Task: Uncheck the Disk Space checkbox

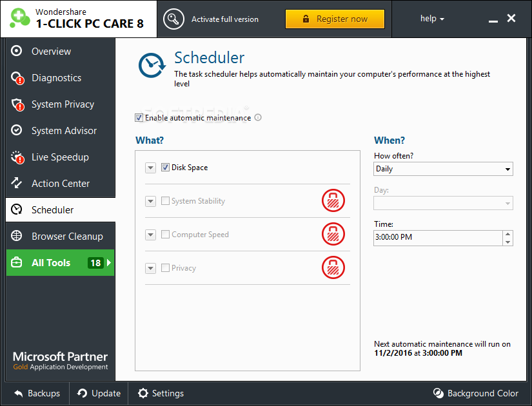Action: [165, 167]
